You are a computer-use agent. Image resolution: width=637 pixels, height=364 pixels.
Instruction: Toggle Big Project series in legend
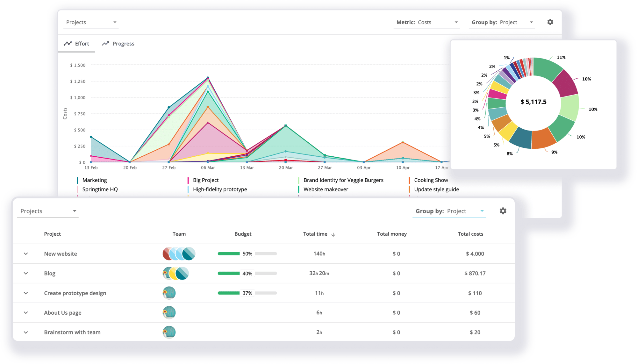[203, 180]
